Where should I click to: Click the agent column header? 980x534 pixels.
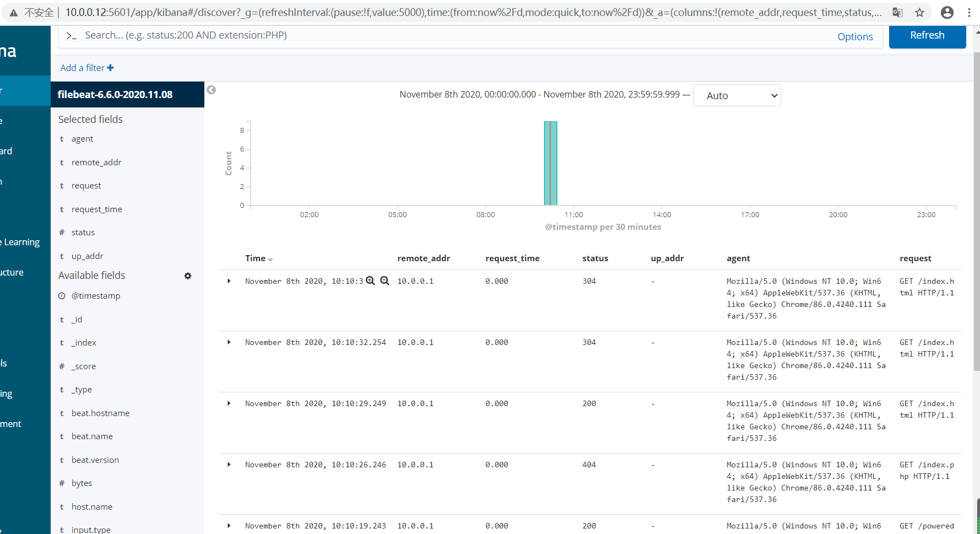738,258
